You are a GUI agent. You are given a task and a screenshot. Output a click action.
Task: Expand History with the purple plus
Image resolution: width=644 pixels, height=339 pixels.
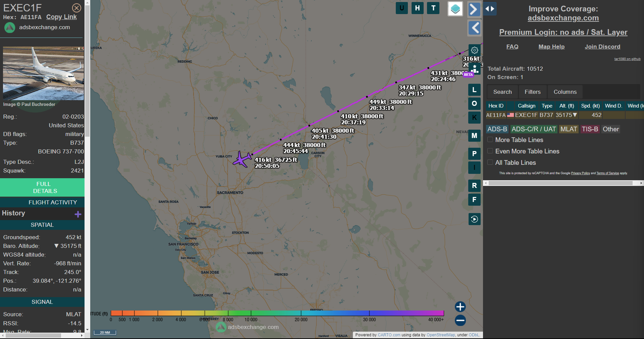click(x=78, y=214)
